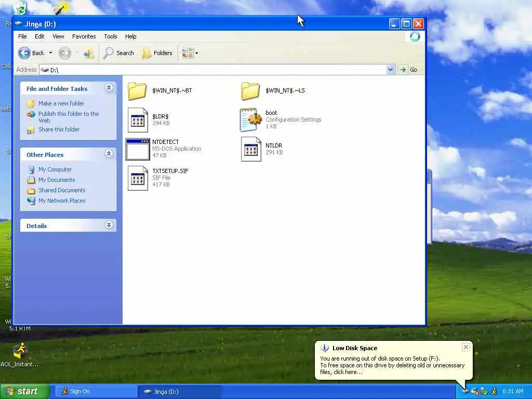Viewport: 532px width, 399px height.
Task: Select the $LDR$ file icon
Action: (x=138, y=120)
